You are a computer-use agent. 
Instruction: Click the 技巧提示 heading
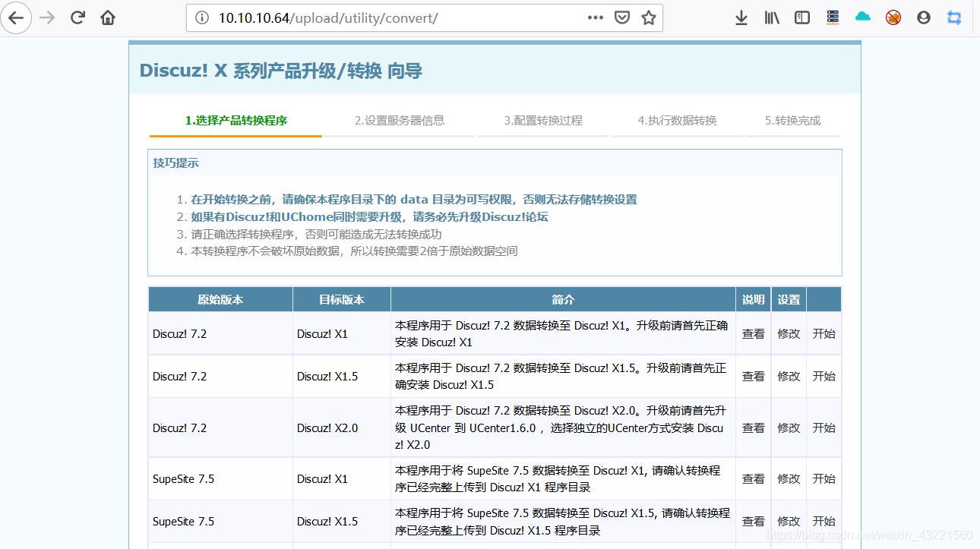coord(175,162)
